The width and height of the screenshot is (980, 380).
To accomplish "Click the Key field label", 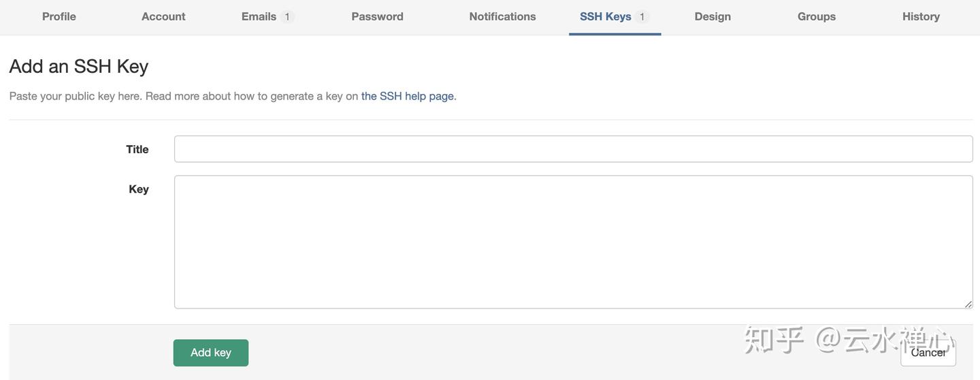I will 139,189.
